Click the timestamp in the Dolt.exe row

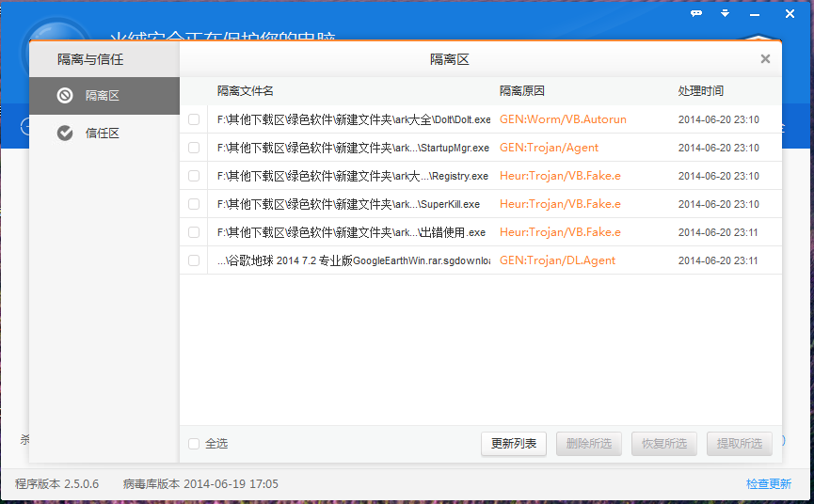[718, 119]
